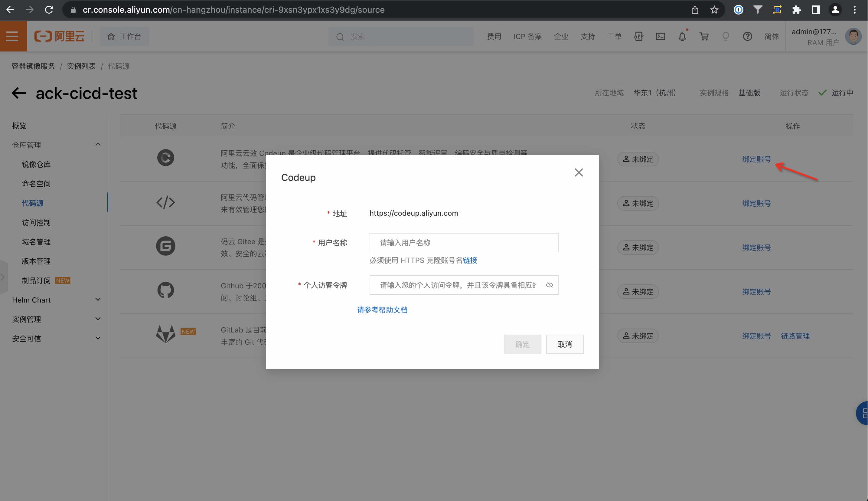Click the Aliyun Code brackets logo
This screenshot has width=868, height=501.
[165, 202]
